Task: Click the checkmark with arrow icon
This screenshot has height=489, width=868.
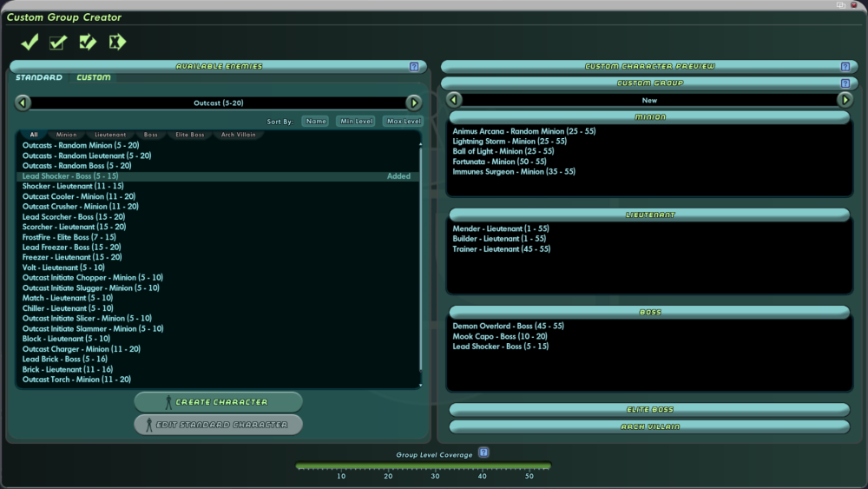Action: pyautogui.click(x=88, y=42)
